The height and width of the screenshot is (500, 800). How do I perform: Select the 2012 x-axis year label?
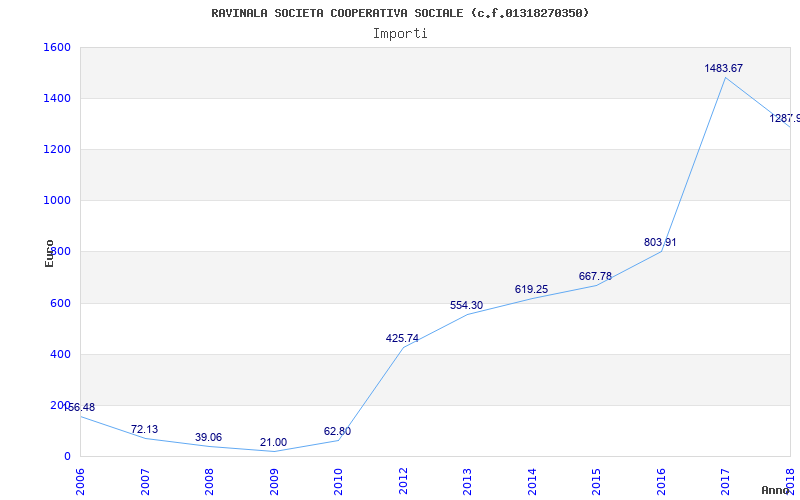[403, 478]
